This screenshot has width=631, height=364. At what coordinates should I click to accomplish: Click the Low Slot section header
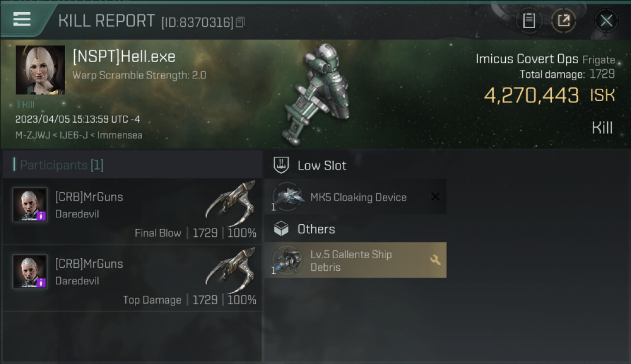322,165
